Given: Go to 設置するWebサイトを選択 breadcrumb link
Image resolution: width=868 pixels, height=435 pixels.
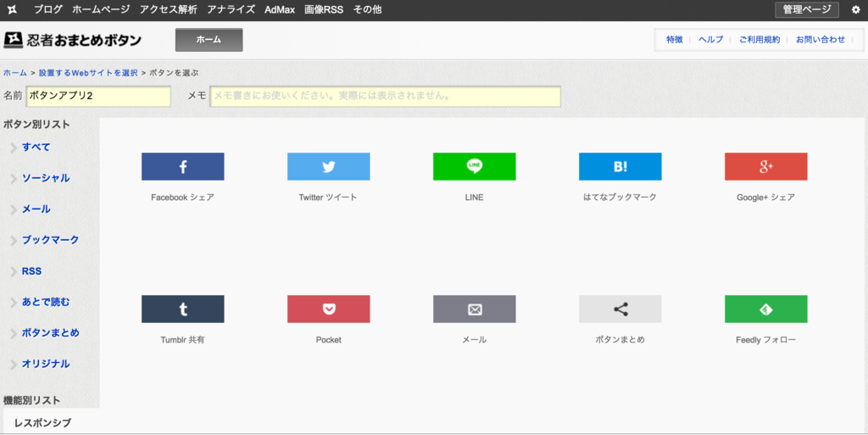Looking at the screenshot, I should pos(88,73).
